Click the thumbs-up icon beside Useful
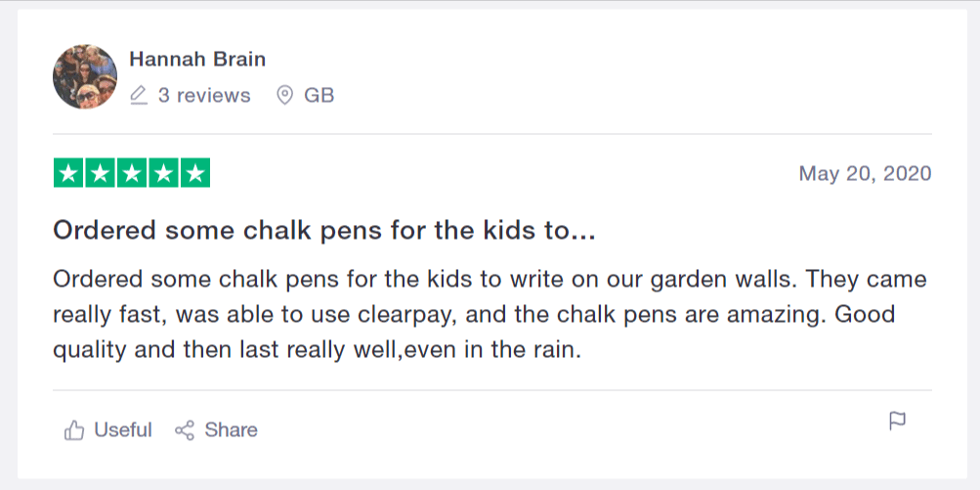 (x=73, y=430)
